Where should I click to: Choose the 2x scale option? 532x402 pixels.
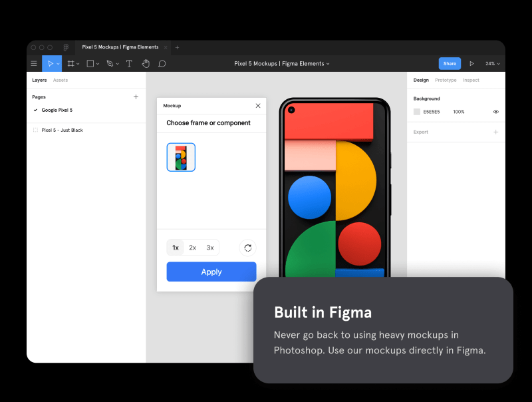coord(192,248)
